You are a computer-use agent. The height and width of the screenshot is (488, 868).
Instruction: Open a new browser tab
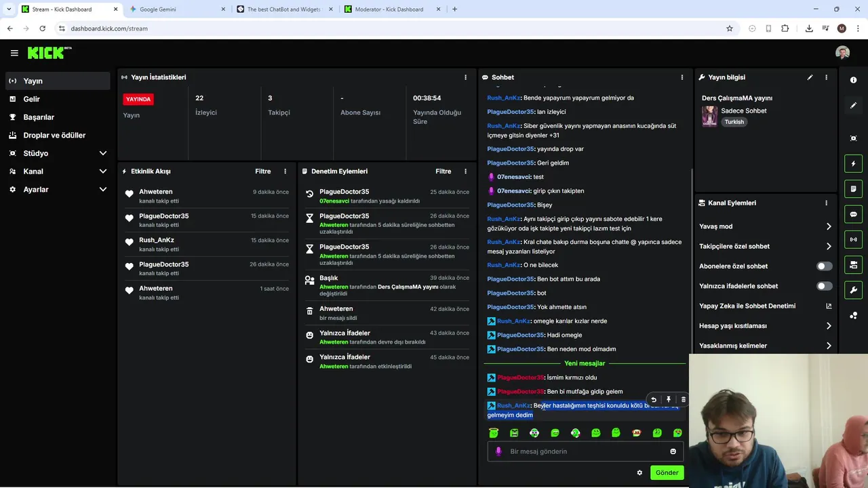pos(454,9)
